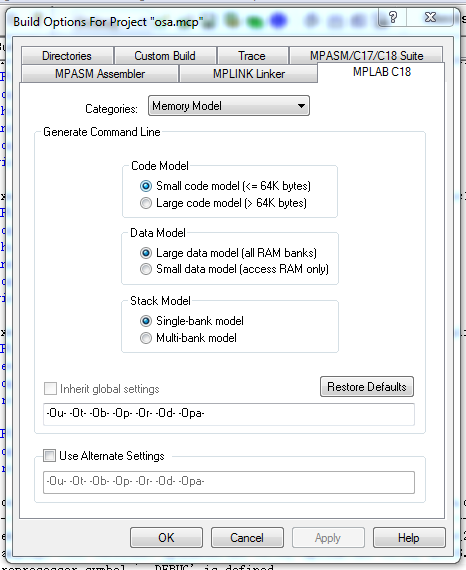
Task: Choose Small data model (access RAM only)
Action: (146, 269)
